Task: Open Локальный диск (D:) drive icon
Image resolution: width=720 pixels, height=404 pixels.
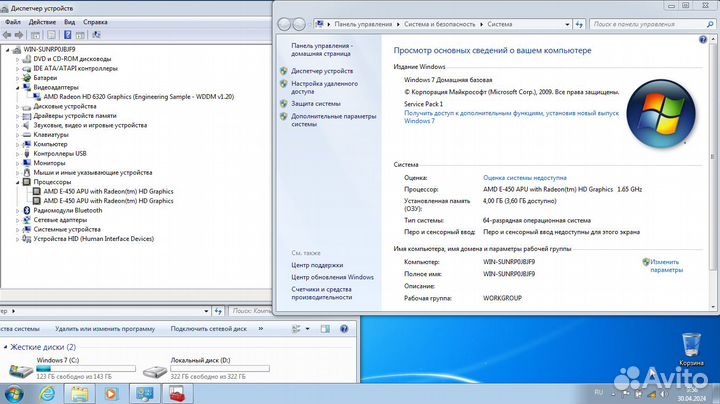Action: (155, 370)
